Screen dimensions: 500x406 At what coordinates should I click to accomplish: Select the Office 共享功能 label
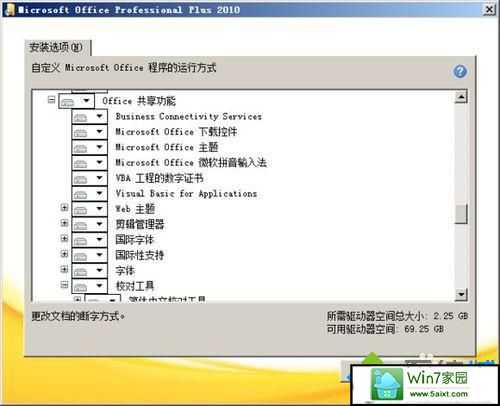[x=139, y=101]
